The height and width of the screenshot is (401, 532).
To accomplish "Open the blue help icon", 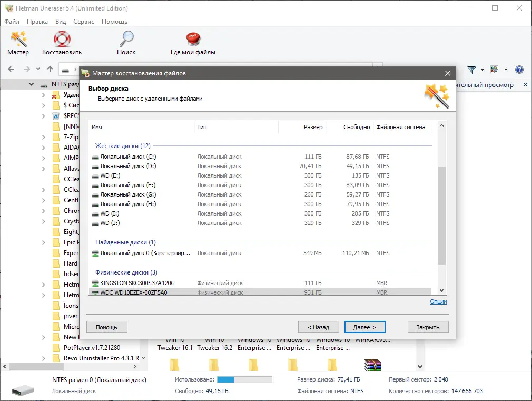I will tap(519, 70).
